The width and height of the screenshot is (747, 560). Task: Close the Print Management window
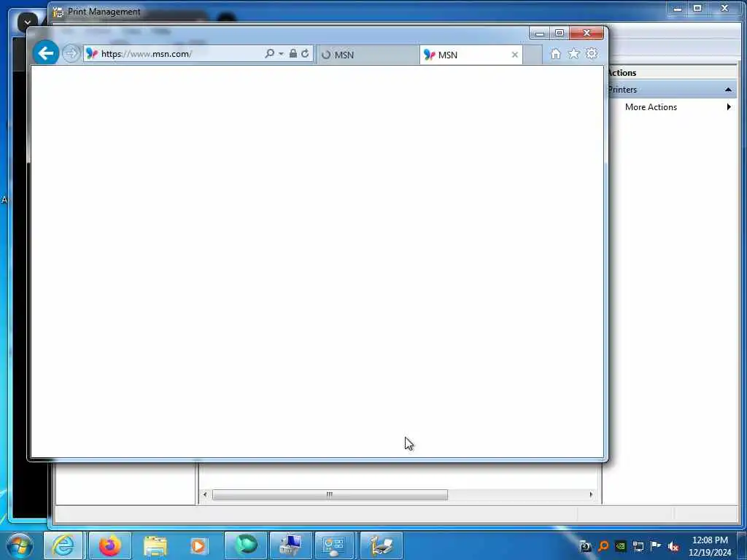coord(724,9)
